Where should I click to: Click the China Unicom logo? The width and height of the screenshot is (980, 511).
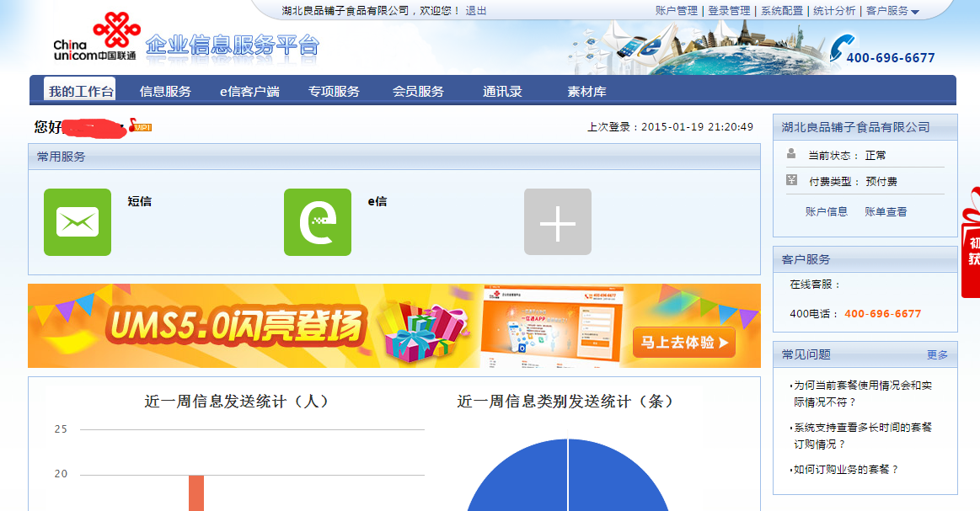pos(96,37)
